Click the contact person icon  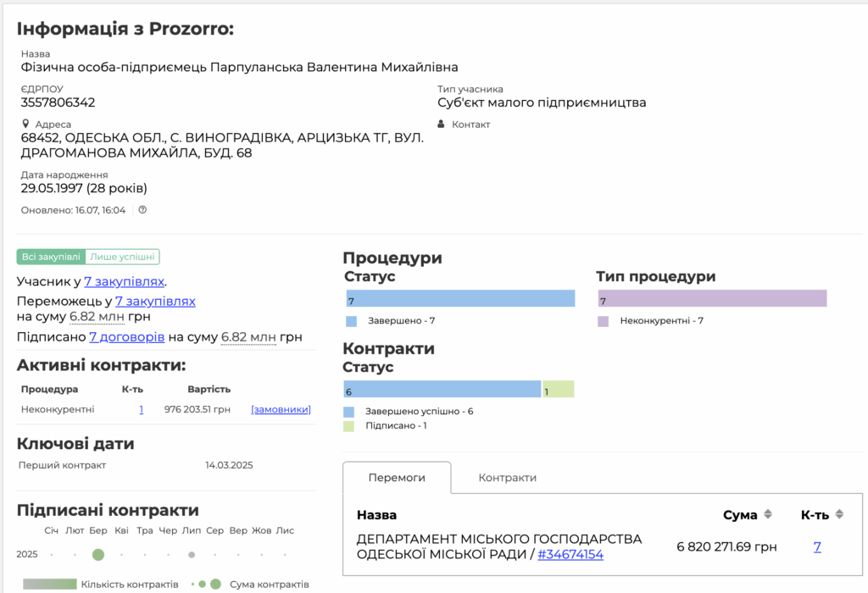pyautogui.click(x=441, y=125)
